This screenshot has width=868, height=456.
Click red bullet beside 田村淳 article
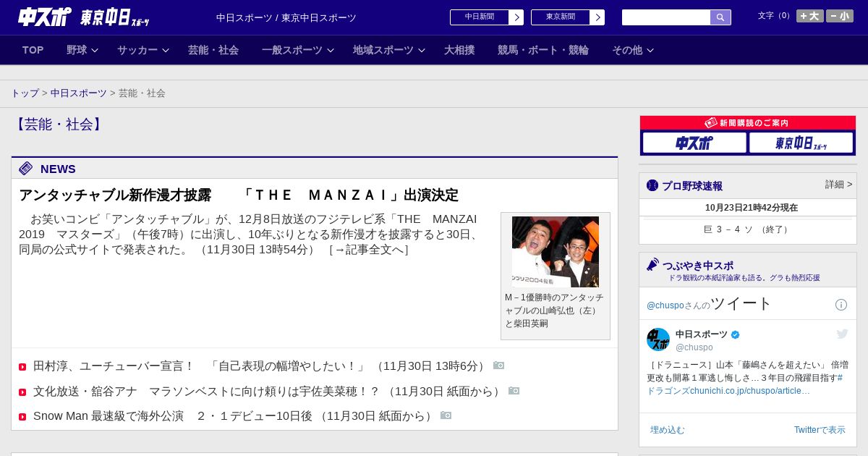click(22, 367)
